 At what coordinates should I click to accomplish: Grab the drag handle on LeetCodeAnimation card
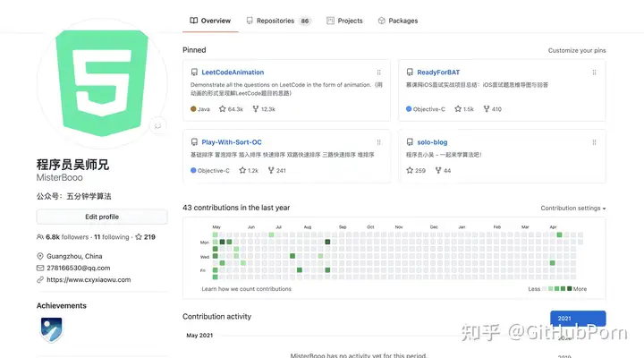click(x=378, y=72)
